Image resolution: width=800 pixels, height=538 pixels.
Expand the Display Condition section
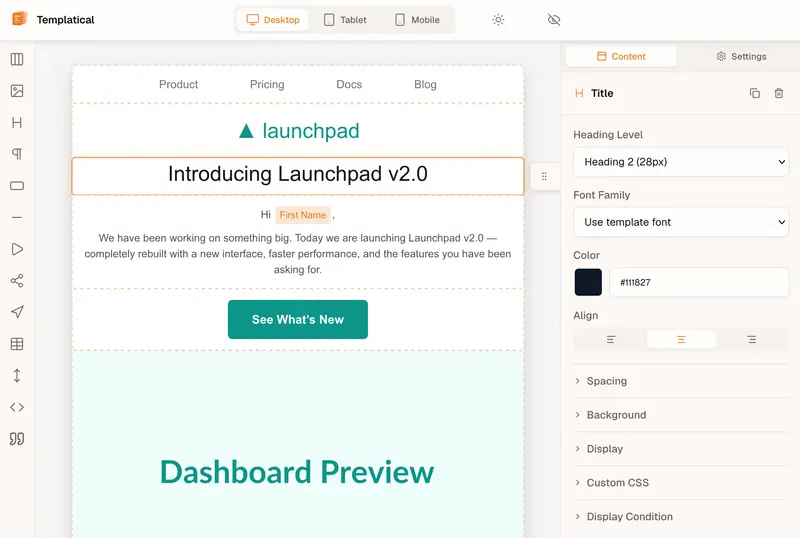click(x=681, y=517)
